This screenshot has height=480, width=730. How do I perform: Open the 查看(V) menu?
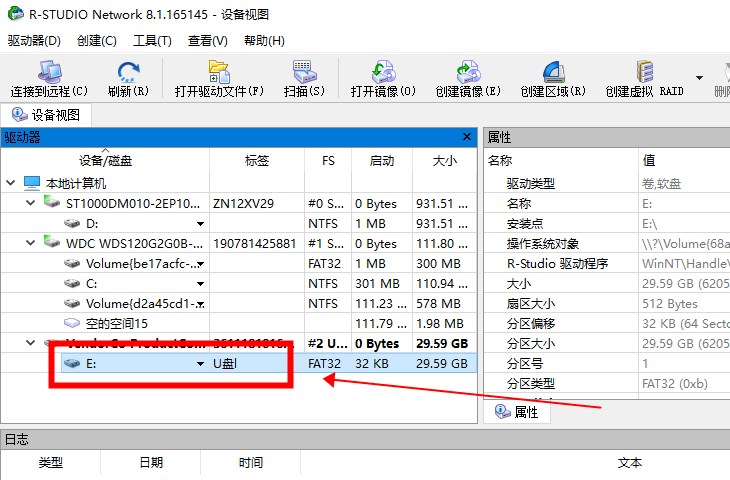click(x=208, y=41)
